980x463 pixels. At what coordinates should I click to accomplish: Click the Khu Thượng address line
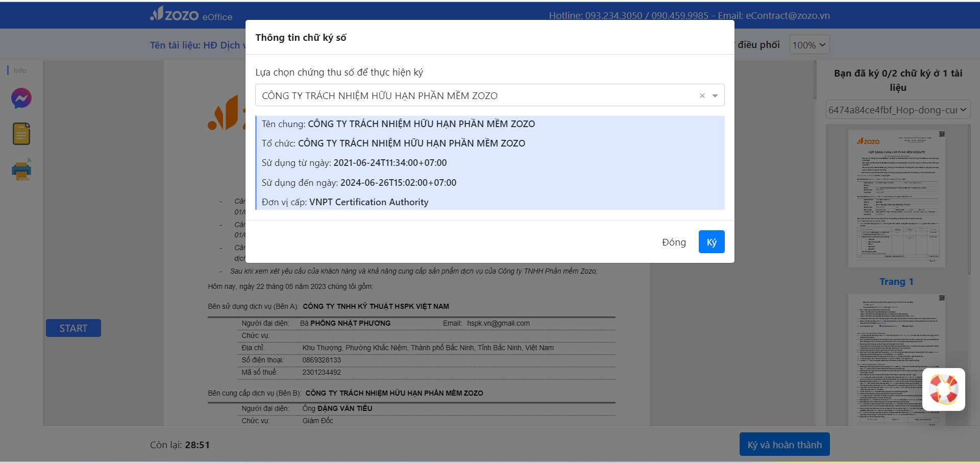tap(428, 348)
